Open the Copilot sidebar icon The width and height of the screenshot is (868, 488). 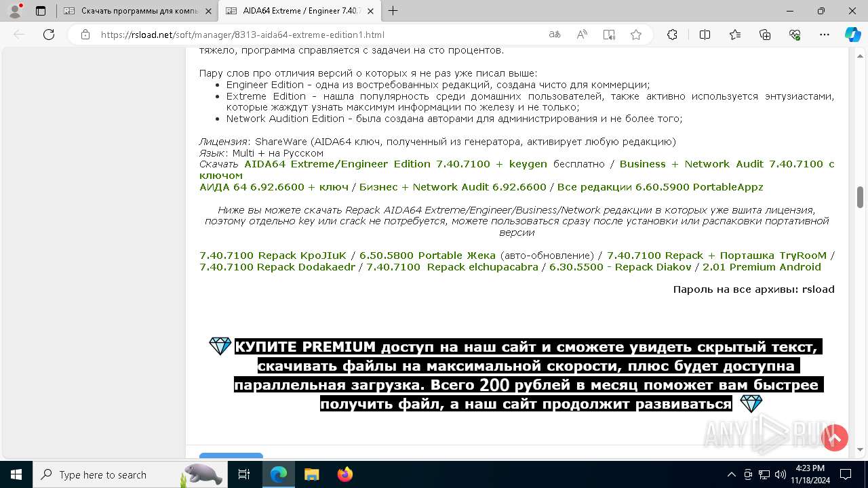852,35
